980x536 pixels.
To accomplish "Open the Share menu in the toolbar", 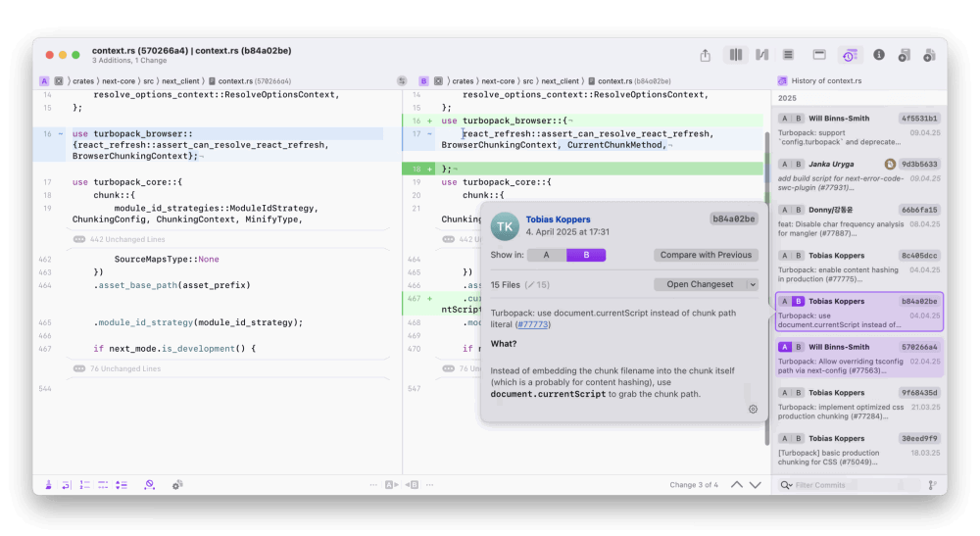I will click(705, 55).
